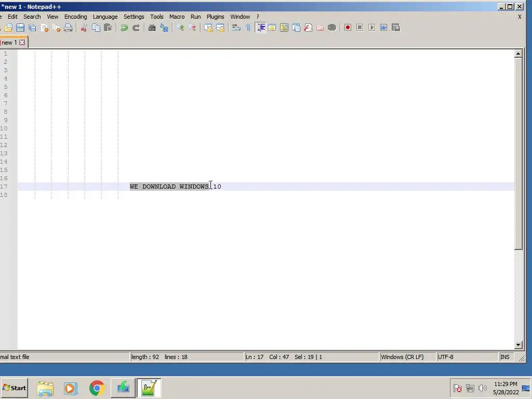Open the Language menu
This screenshot has height=399, width=532.
[x=105, y=17]
